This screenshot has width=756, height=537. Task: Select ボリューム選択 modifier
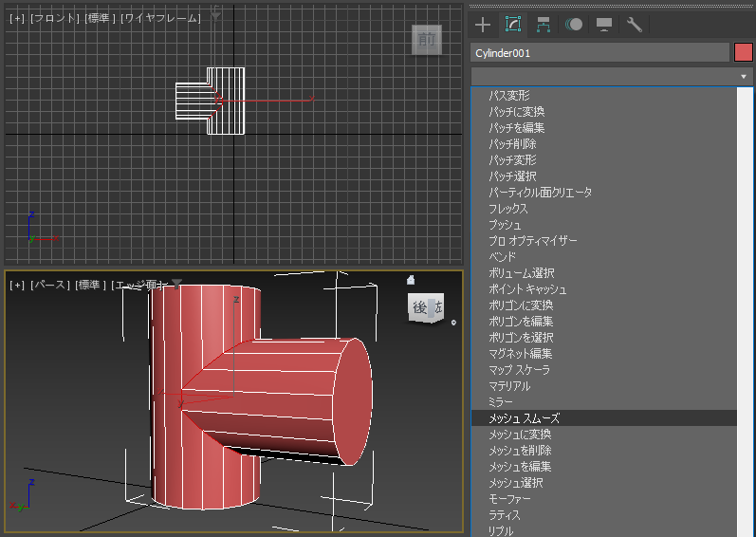[603, 273]
